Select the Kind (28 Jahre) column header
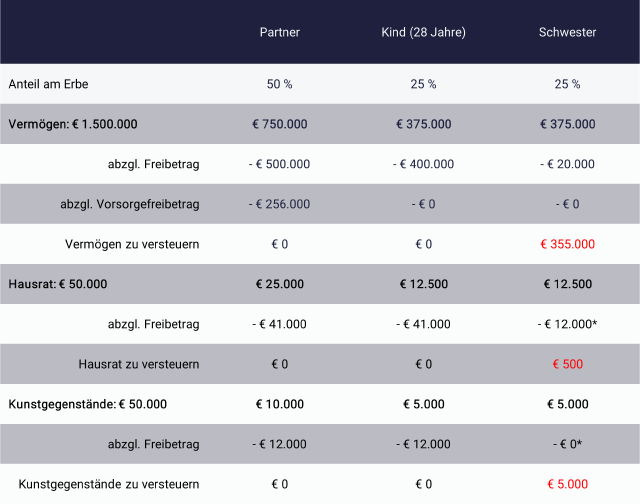Screen dimensions: 640x504 coord(423,32)
